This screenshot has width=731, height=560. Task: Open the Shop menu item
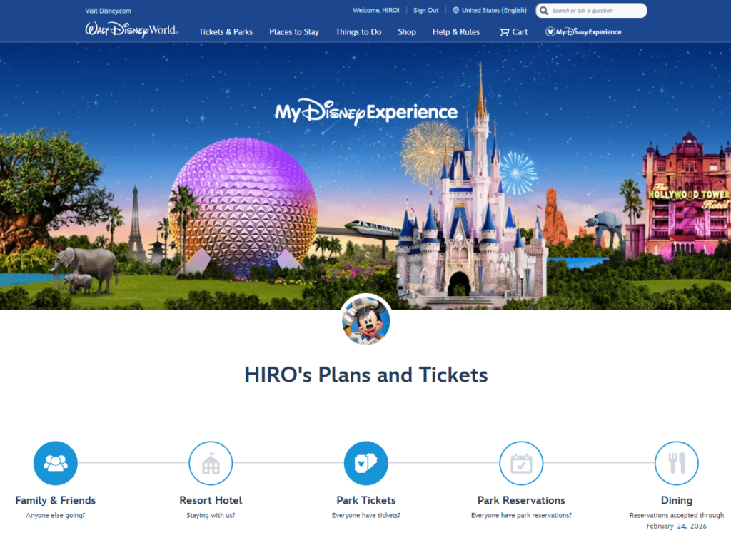pyautogui.click(x=407, y=32)
